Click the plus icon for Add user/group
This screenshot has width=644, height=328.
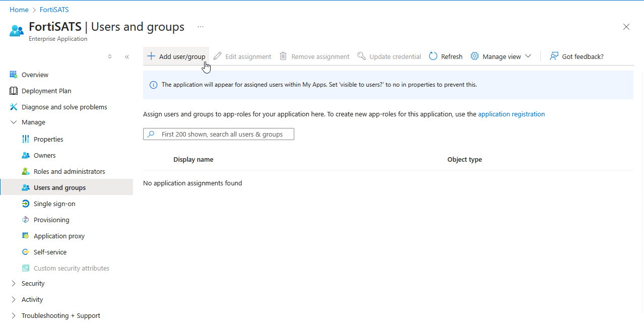pyautogui.click(x=151, y=56)
